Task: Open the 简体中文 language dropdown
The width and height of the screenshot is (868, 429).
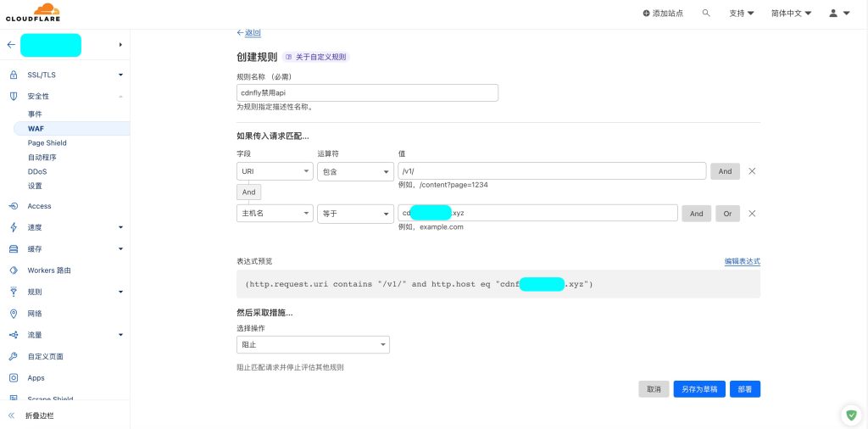Action: [792, 14]
